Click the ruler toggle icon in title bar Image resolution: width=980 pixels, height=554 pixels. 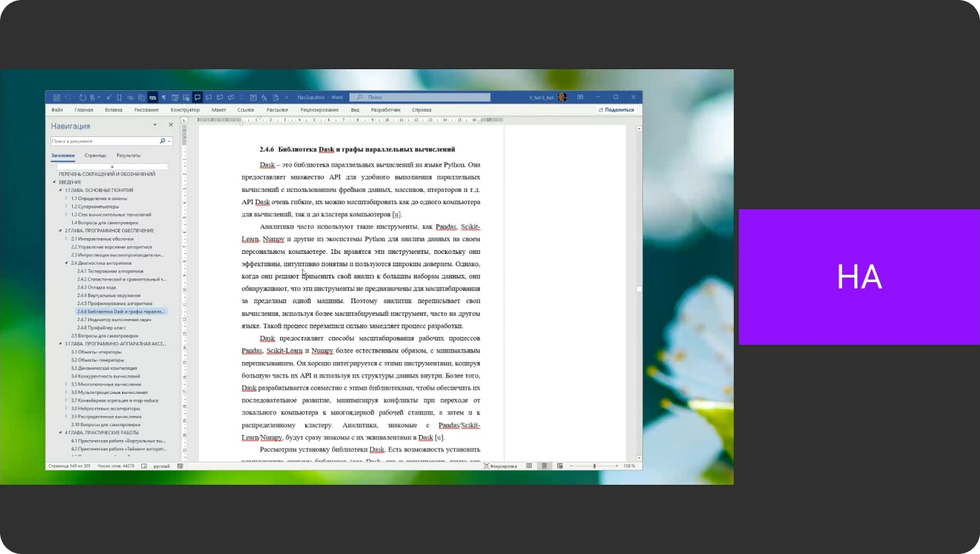point(153,97)
